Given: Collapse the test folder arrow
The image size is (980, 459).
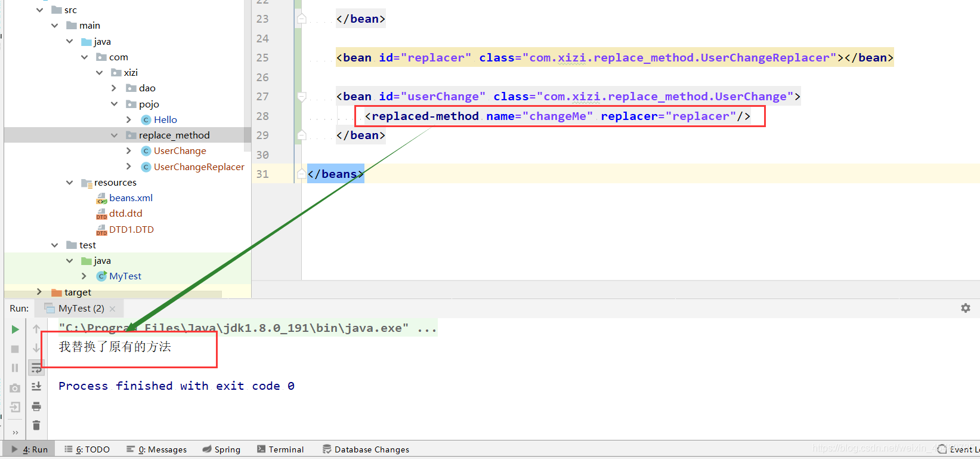Looking at the screenshot, I should (x=54, y=245).
